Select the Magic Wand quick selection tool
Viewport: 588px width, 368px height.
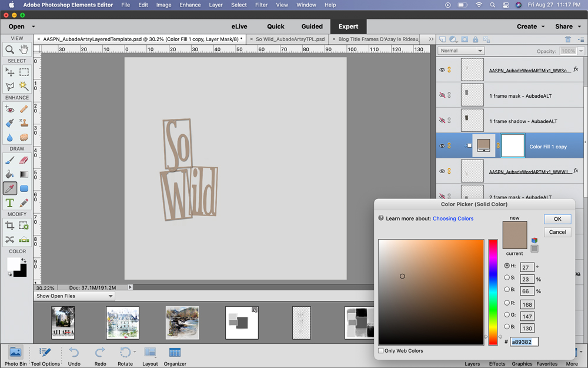tap(24, 86)
